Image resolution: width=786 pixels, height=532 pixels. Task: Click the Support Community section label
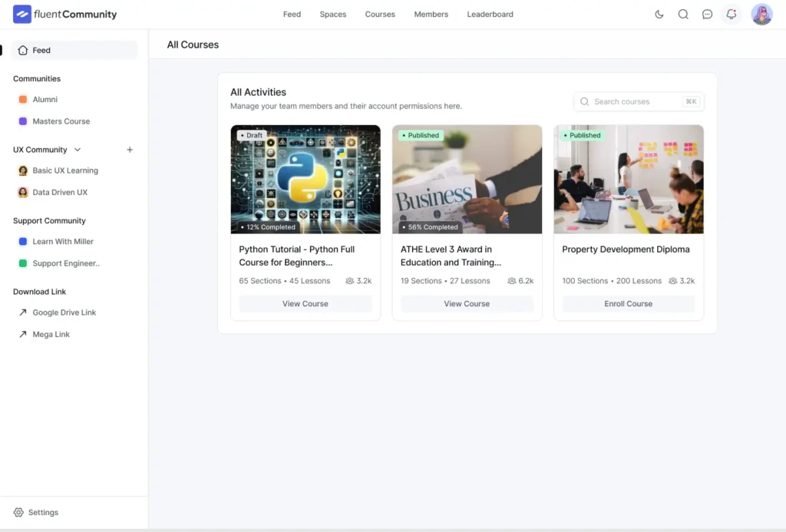pyautogui.click(x=49, y=220)
